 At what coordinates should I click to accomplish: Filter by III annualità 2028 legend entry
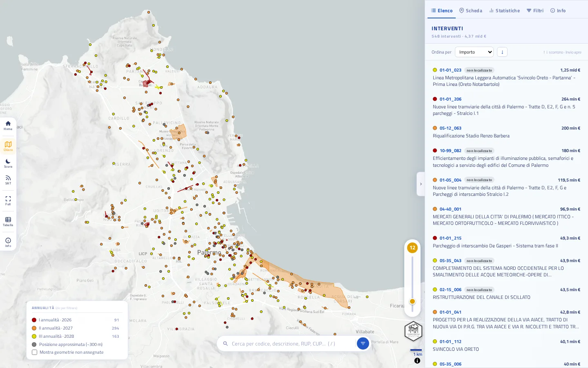[76, 336]
